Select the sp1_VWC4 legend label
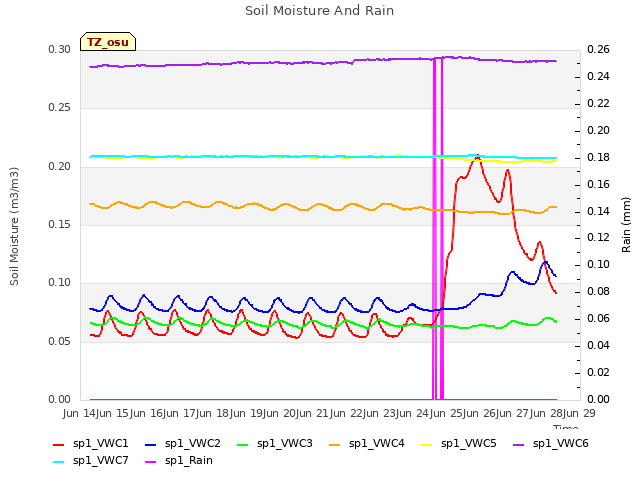Viewport: 640px width, 480px height. [x=376, y=444]
